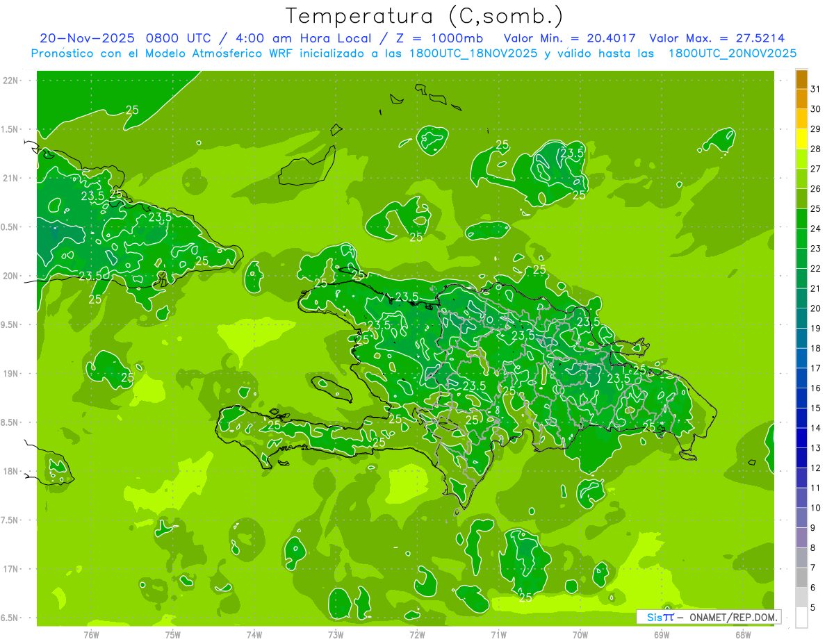The height and width of the screenshot is (644, 834).
Task: Click the '73W' longitude label
Action: point(336,634)
